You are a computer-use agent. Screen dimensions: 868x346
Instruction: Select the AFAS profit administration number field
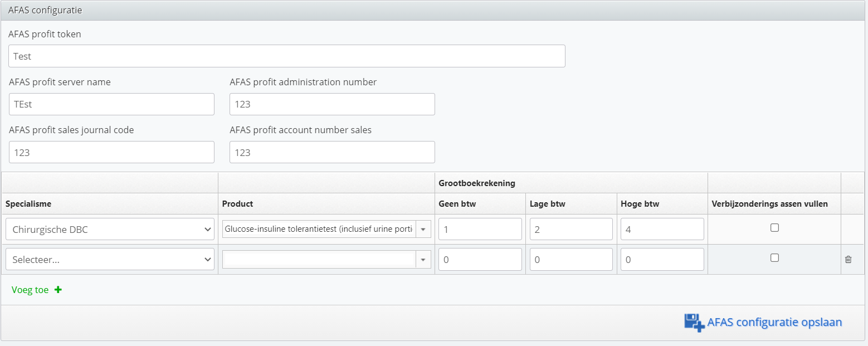332,104
